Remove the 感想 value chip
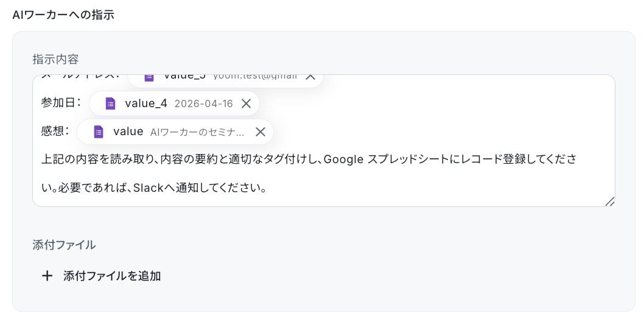This screenshot has width=644, height=319. [x=260, y=131]
